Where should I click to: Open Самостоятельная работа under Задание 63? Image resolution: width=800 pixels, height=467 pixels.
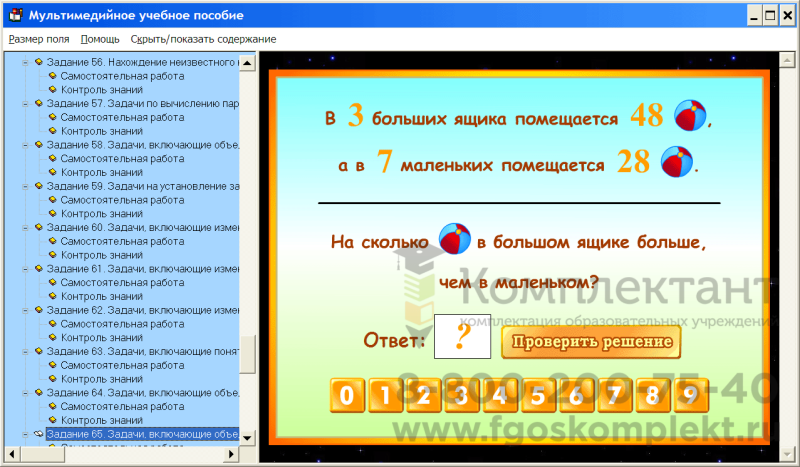(x=122, y=365)
